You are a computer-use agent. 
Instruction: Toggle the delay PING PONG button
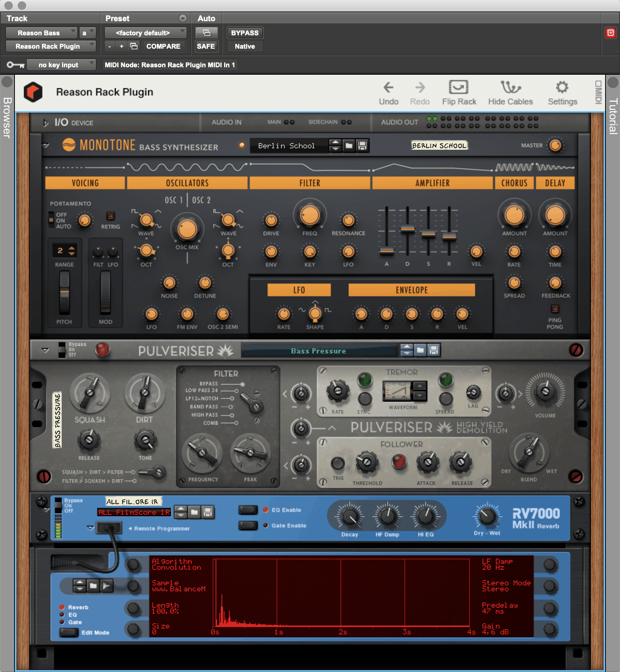coord(555,308)
